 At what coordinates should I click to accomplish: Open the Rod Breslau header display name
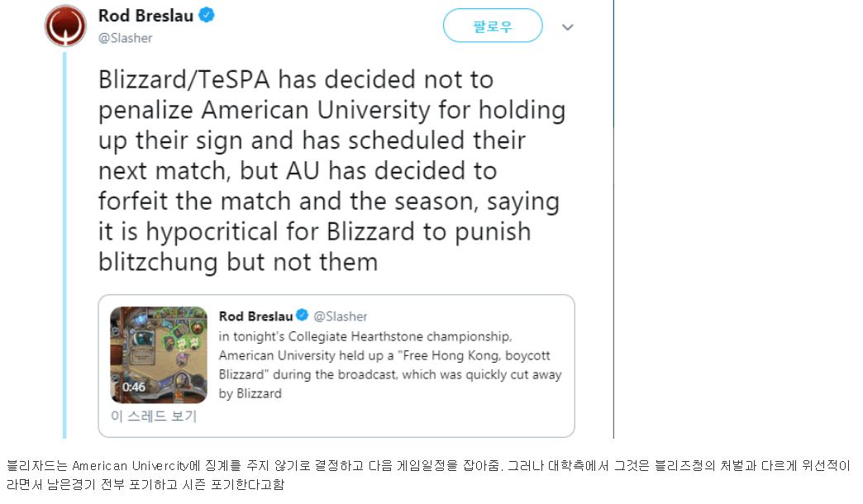click(x=145, y=16)
